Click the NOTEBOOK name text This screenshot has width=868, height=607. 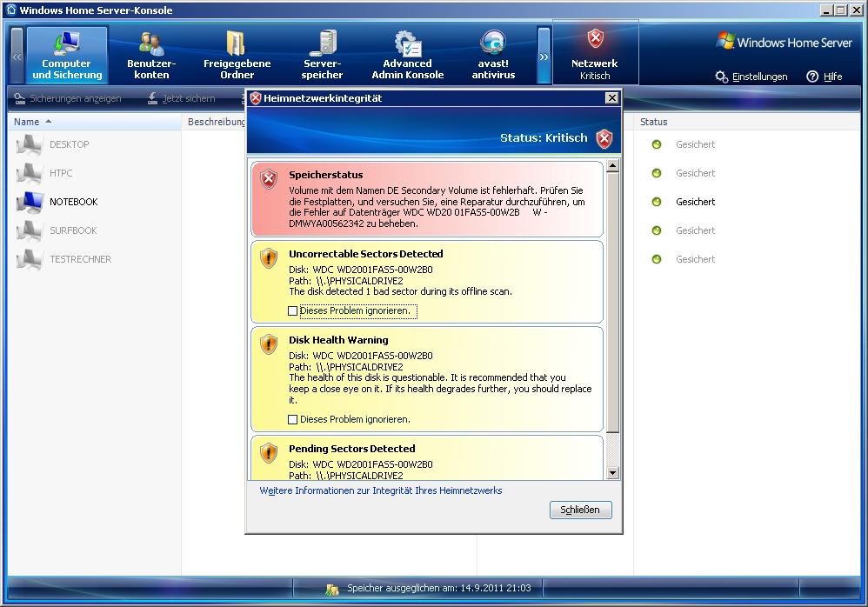point(74,202)
